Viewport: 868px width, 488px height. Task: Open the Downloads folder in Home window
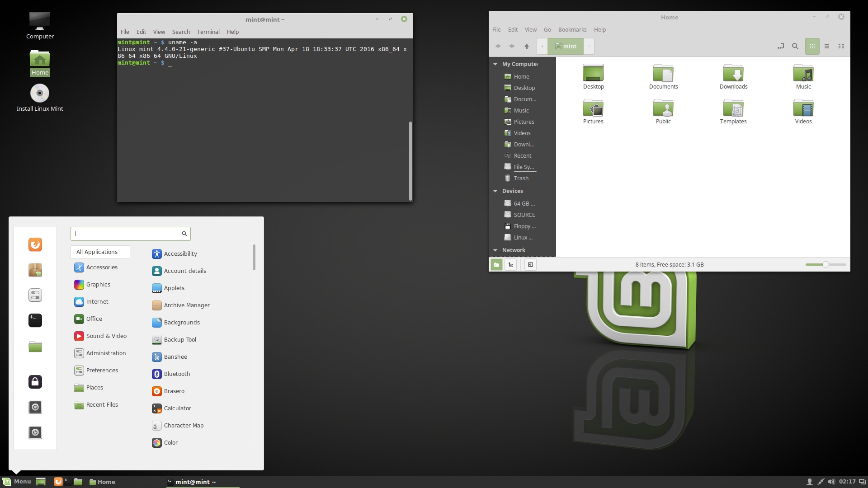coord(733,77)
